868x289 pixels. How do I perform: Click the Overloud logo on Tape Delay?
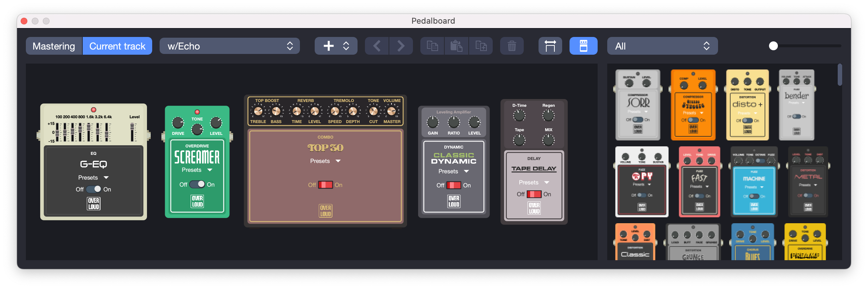coord(534,208)
